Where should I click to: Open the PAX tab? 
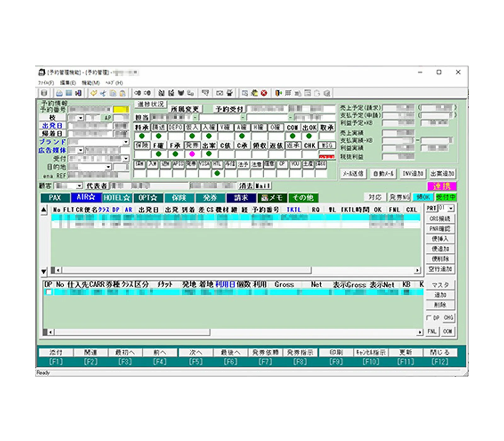point(55,198)
